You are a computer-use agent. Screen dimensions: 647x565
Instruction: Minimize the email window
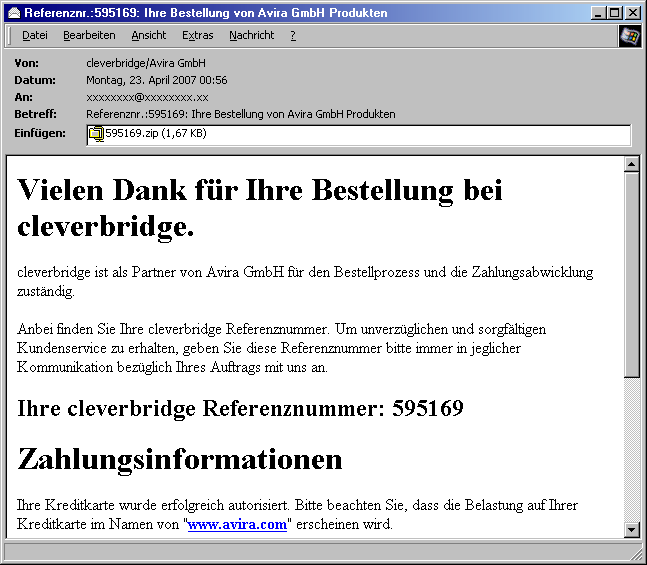click(x=599, y=13)
